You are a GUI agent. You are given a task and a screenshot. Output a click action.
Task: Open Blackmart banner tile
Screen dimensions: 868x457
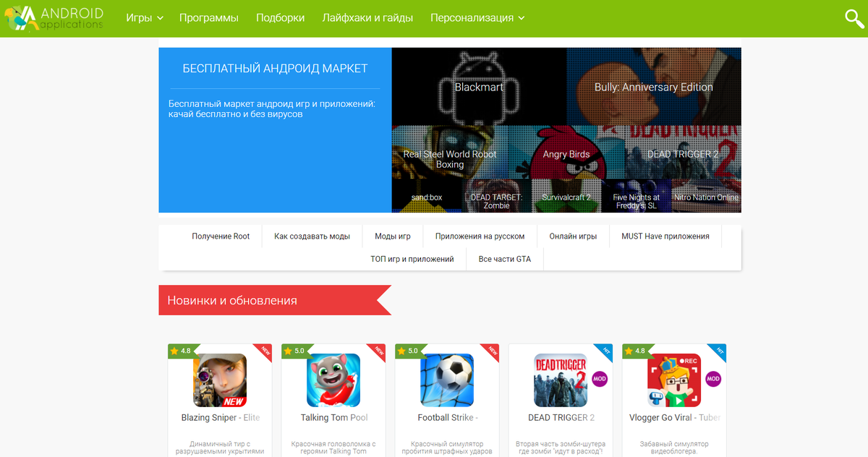[479, 87]
